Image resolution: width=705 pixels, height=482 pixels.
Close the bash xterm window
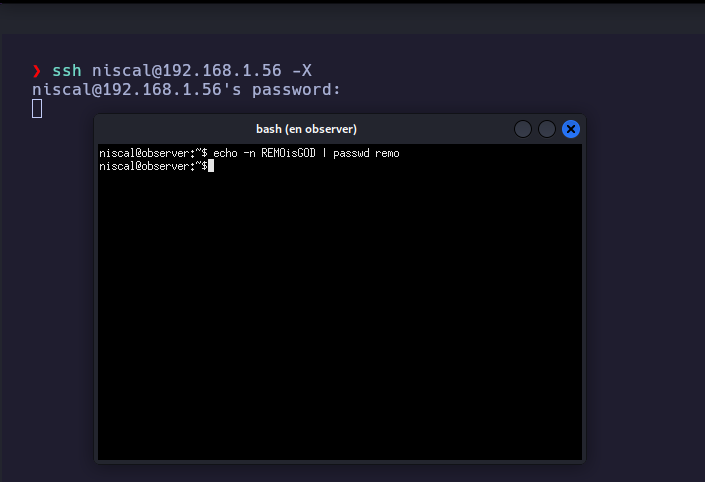click(571, 129)
